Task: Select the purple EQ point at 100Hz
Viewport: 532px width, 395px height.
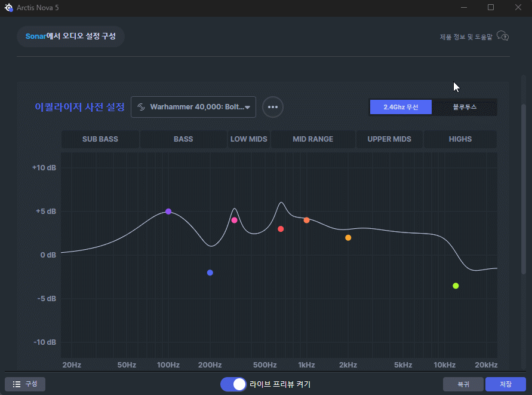Action: pyautogui.click(x=168, y=212)
